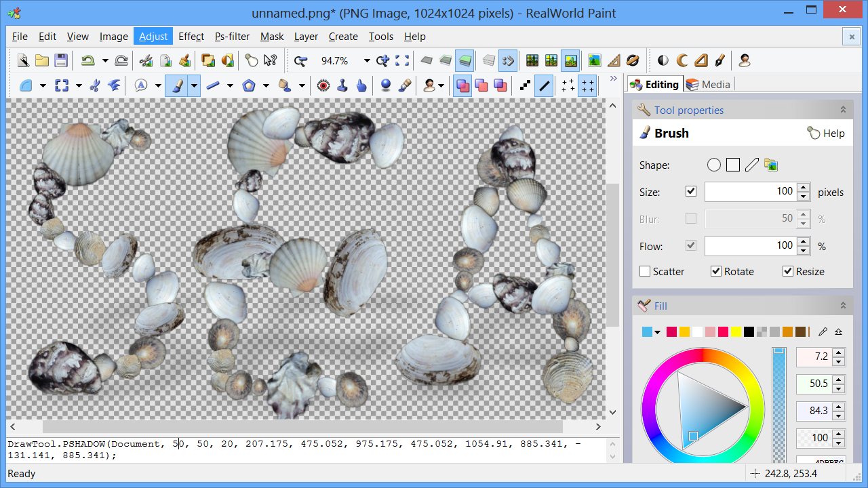Open the Effect menu
Screen dimensions: 868x488
tap(191, 37)
